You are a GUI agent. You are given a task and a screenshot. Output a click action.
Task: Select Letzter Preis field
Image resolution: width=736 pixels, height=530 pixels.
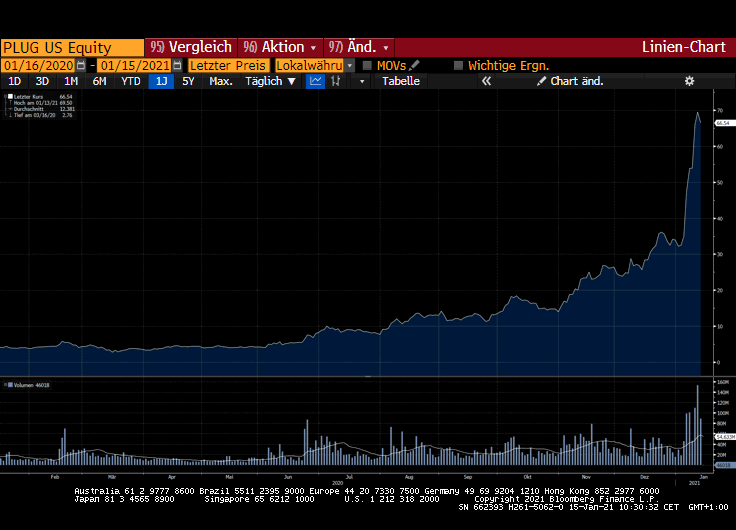228,65
